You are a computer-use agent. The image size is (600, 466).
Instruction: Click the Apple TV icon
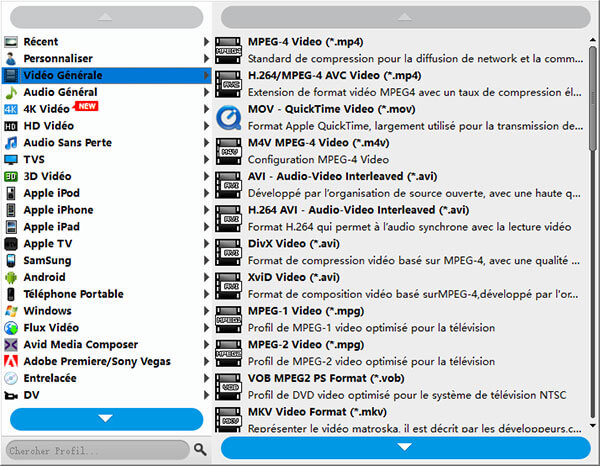(x=11, y=244)
